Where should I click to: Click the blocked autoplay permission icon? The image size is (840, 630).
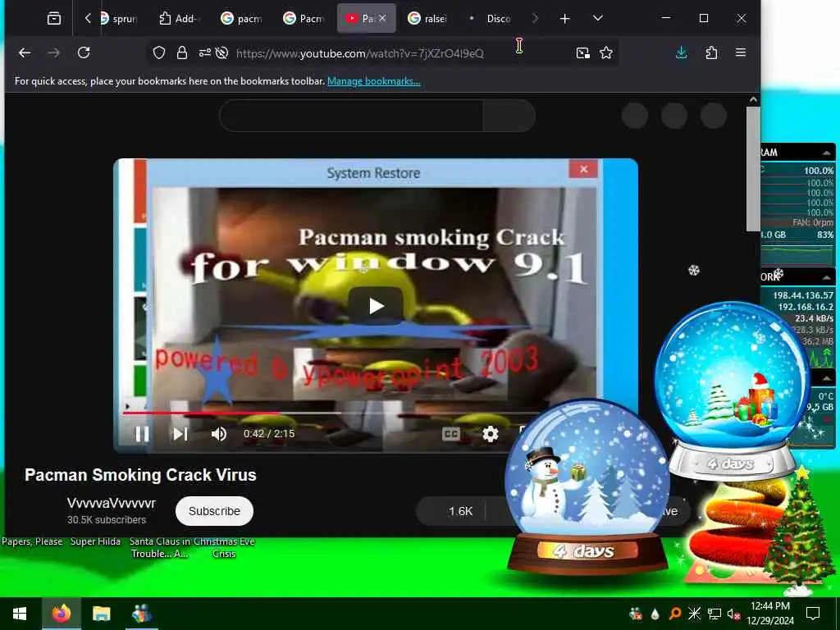(x=221, y=52)
